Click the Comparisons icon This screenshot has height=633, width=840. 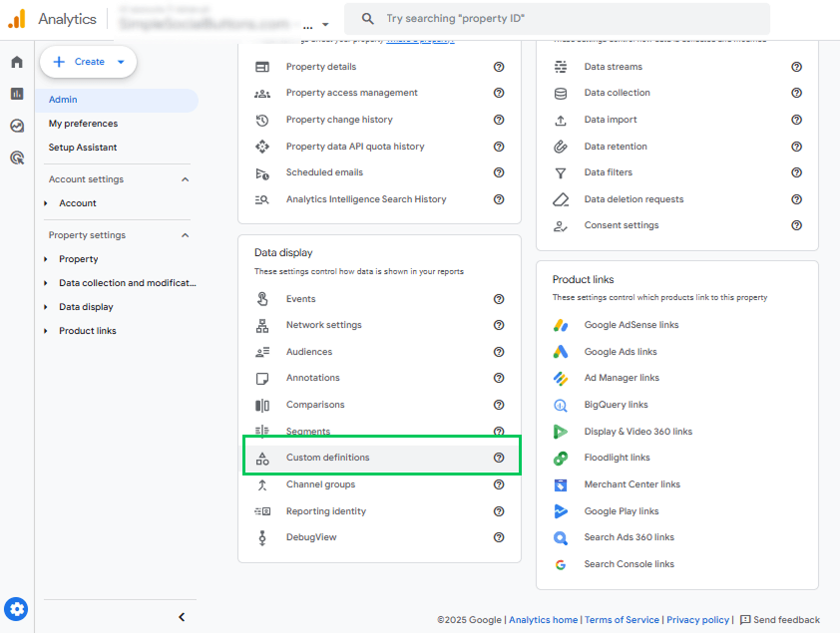coord(262,405)
